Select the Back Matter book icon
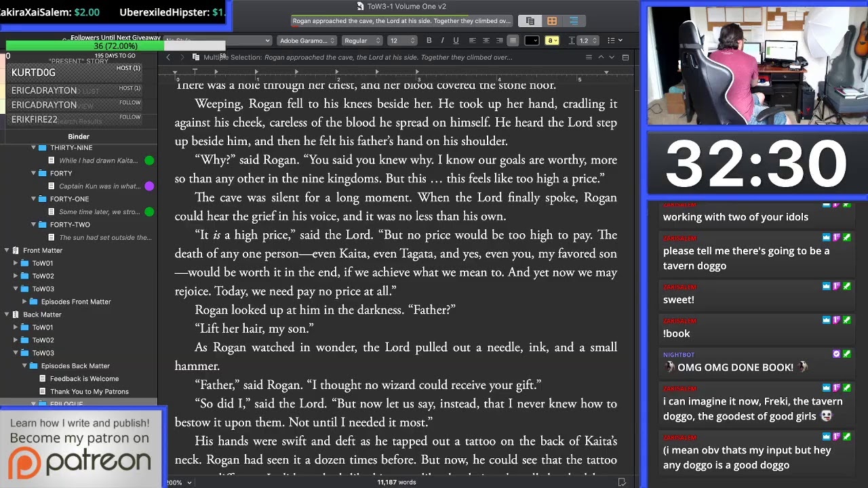This screenshot has height=488, width=868. [x=16, y=315]
